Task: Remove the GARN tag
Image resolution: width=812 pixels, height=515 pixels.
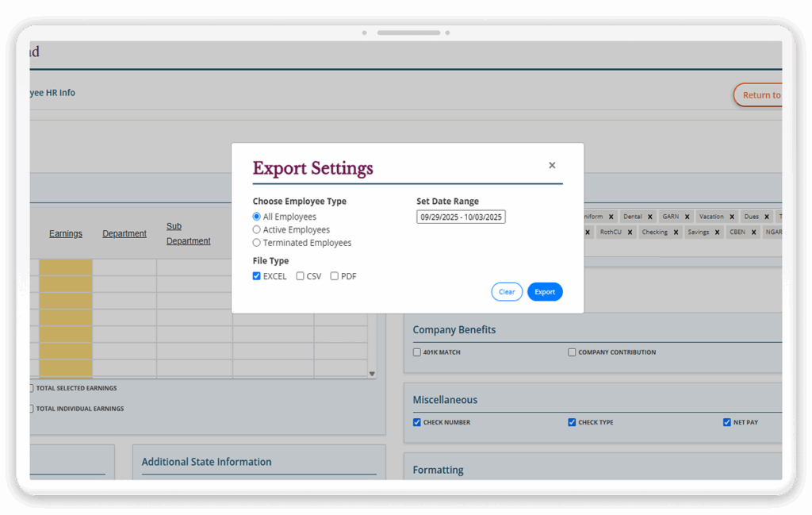Action: click(688, 217)
